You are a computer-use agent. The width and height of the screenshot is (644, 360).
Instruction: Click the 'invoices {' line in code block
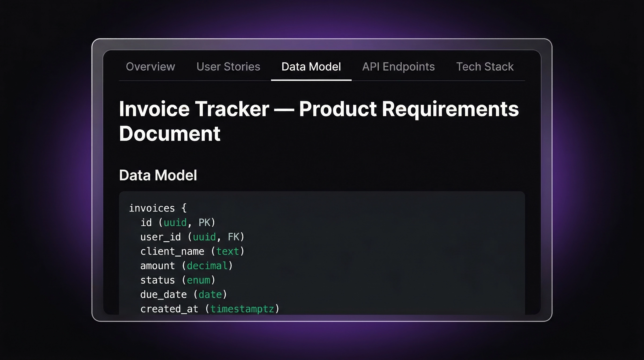157,208
